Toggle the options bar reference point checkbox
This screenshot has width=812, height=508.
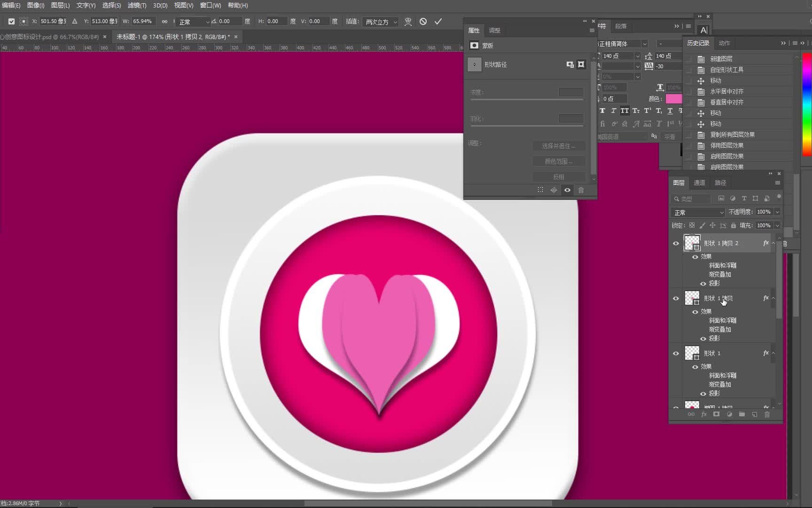point(11,22)
